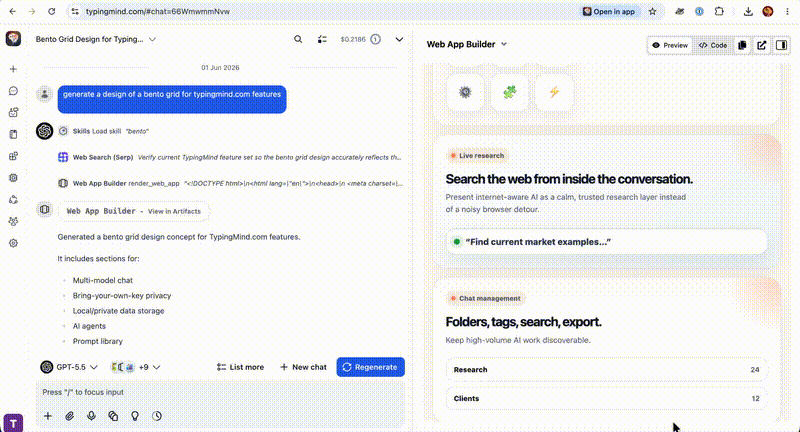Click the lightning bolt tile in preview

click(554, 92)
